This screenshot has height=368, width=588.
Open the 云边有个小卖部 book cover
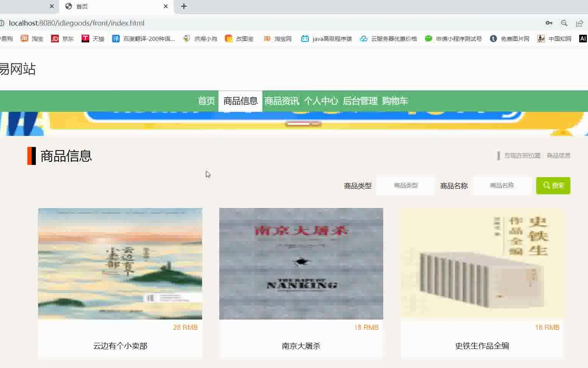click(120, 264)
